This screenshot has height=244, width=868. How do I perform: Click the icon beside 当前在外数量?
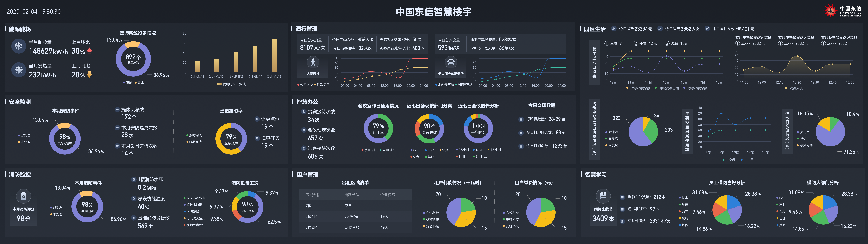click(x=622, y=197)
